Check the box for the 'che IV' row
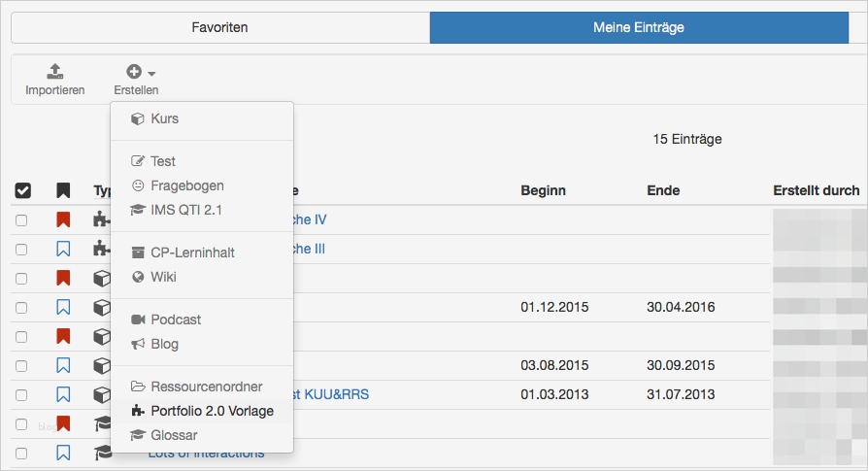This screenshot has width=868, height=471. point(21,220)
